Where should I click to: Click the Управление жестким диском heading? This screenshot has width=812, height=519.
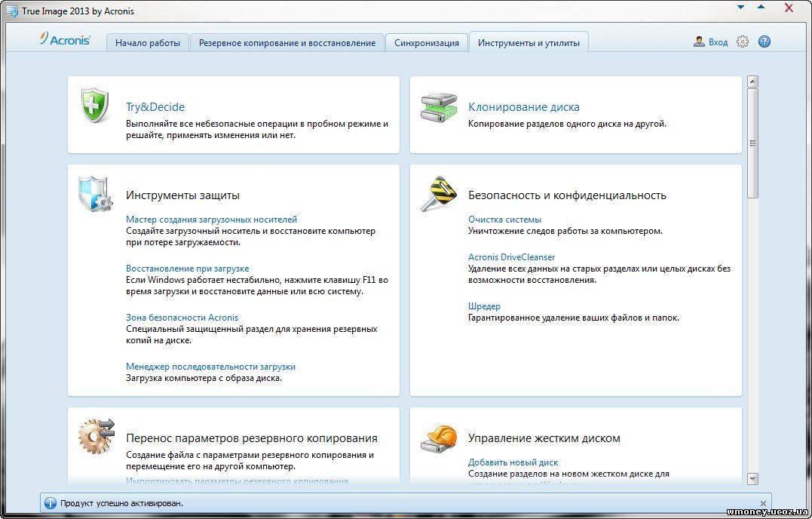tap(544, 438)
